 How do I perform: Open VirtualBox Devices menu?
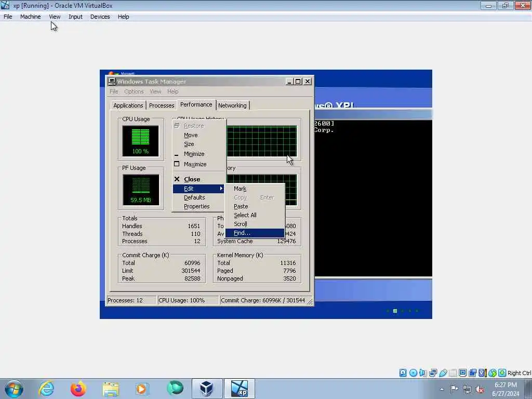pyautogui.click(x=100, y=17)
